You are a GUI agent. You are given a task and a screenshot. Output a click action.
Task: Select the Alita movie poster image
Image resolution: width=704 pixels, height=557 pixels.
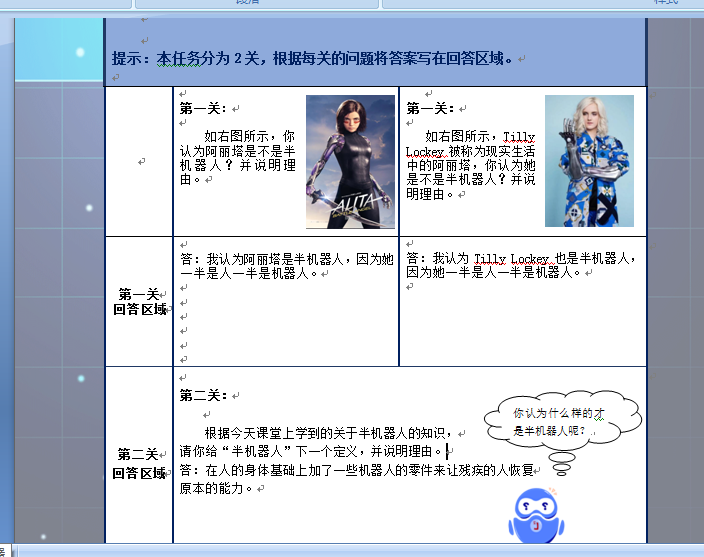[x=350, y=162]
